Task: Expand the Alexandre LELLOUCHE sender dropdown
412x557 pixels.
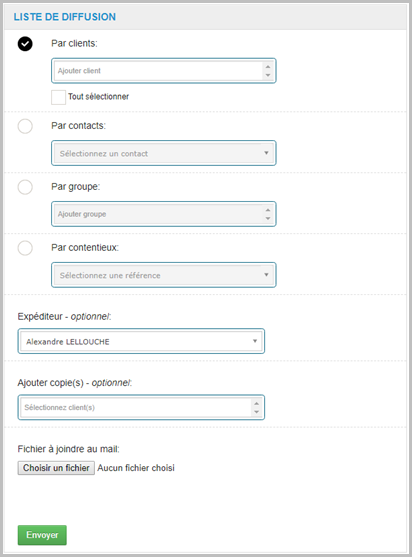Action: [x=141, y=341]
